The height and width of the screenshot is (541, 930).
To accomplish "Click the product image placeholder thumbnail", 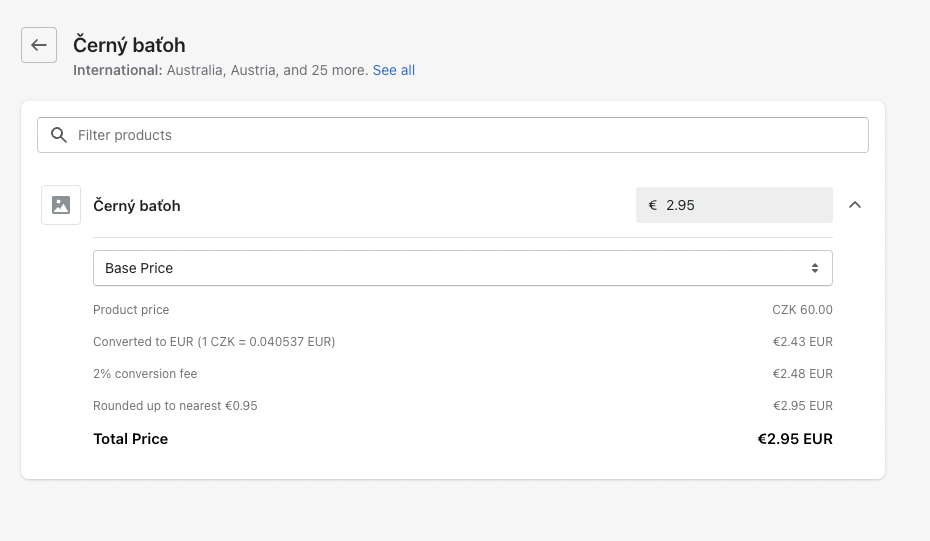I will (x=61, y=205).
